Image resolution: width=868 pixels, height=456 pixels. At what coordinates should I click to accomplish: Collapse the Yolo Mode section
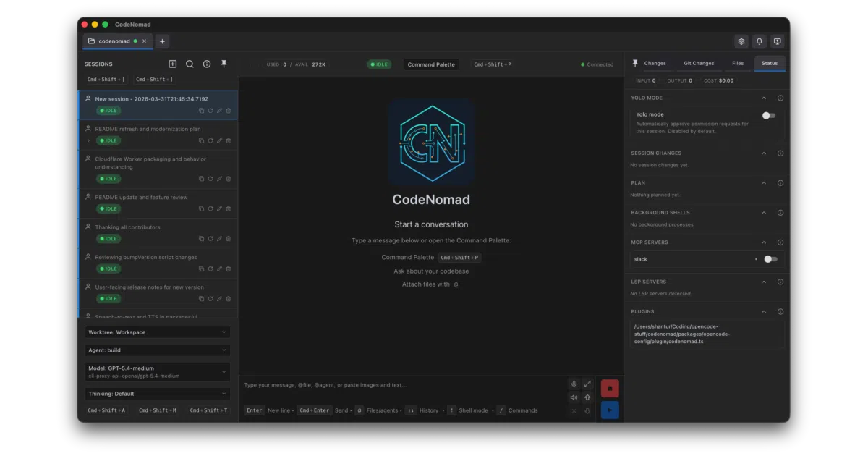coord(764,98)
